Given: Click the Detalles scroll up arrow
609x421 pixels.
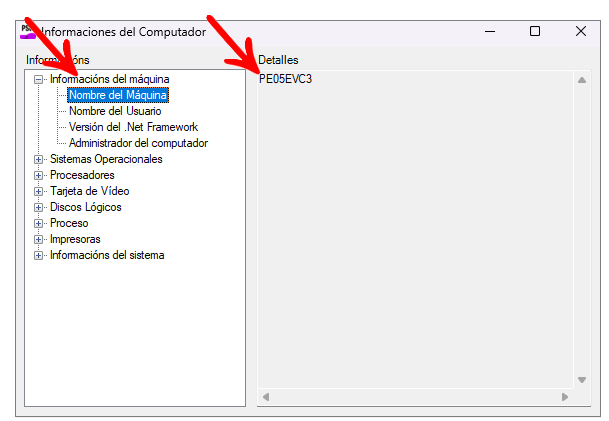Looking at the screenshot, I should (x=582, y=80).
